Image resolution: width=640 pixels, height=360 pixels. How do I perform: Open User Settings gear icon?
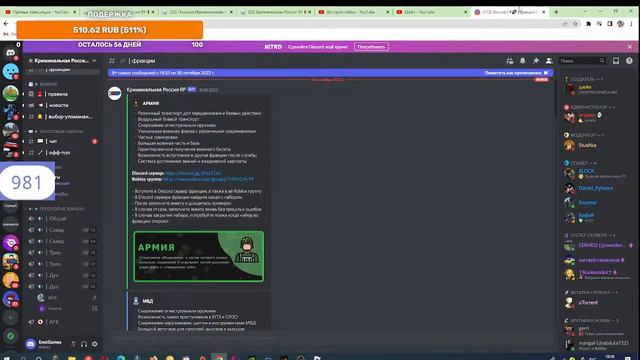click(94, 344)
